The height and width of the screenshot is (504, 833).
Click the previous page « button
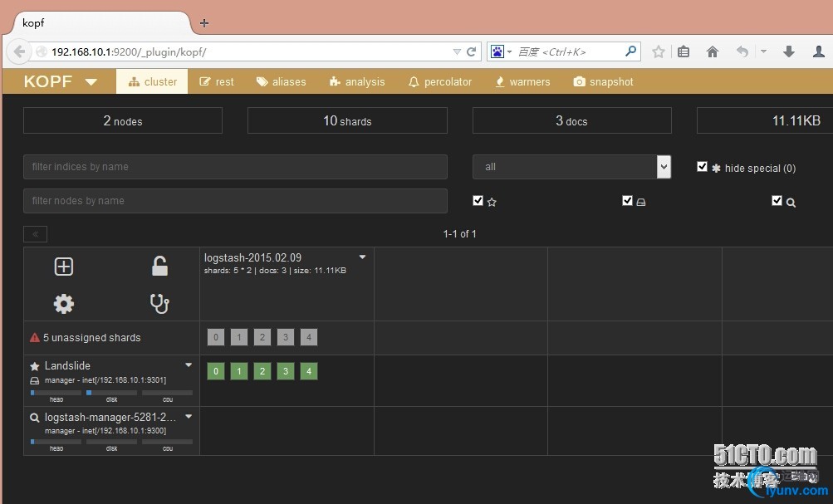click(35, 233)
